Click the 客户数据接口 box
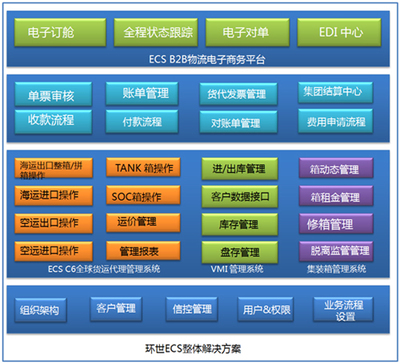Viewport: 400px width, 364px height. [240, 197]
